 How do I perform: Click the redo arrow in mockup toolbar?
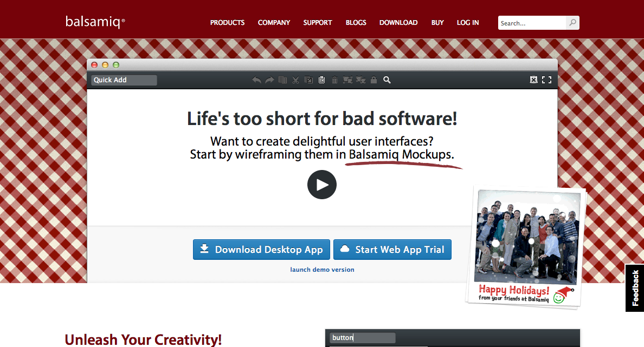click(x=269, y=80)
